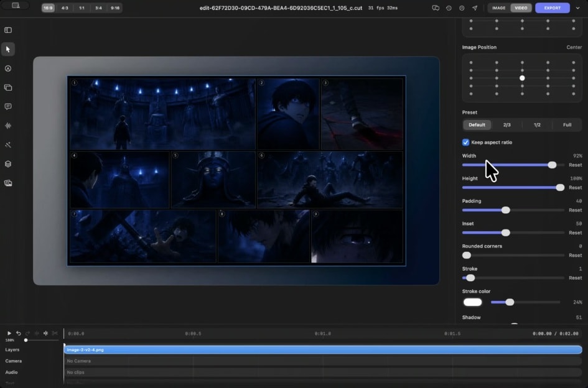Click the No Camera track
The width and height of the screenshot is (588, 388).
point(323,361)
